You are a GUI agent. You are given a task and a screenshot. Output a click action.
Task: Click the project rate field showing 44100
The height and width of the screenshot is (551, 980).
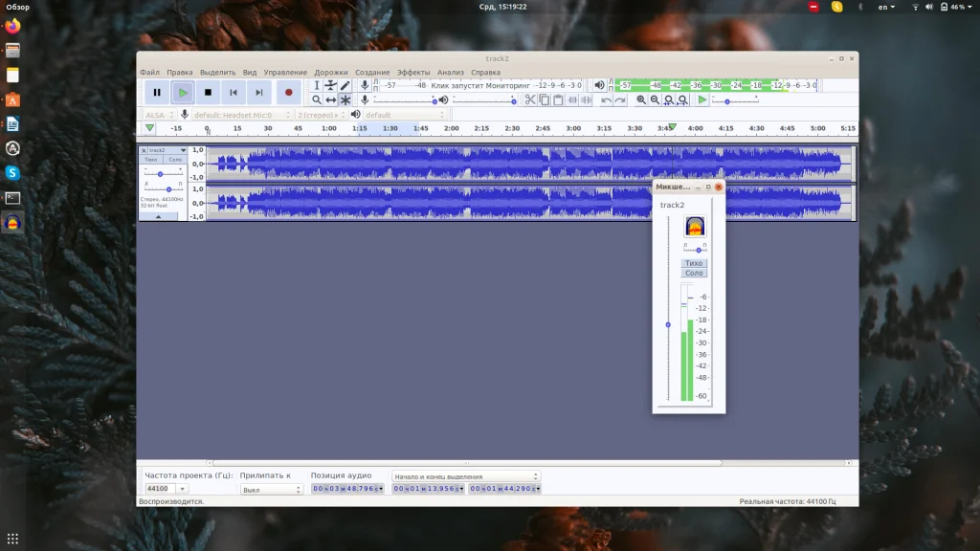(x=159, y=489)
